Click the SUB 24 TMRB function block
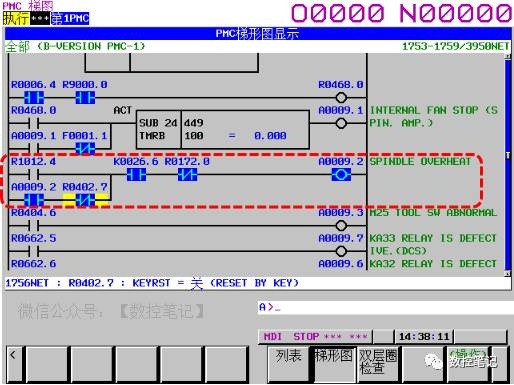 tap(223, 129)
